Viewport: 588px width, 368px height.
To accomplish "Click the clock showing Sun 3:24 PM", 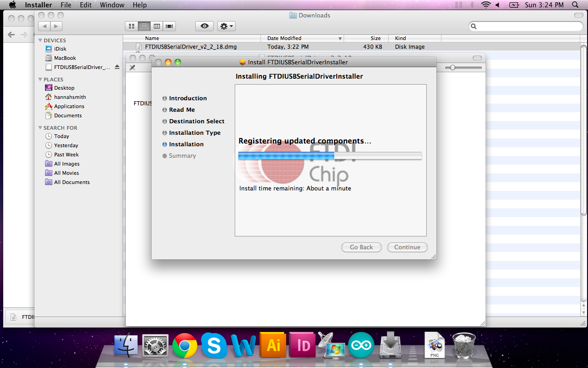I will [544, 5].
